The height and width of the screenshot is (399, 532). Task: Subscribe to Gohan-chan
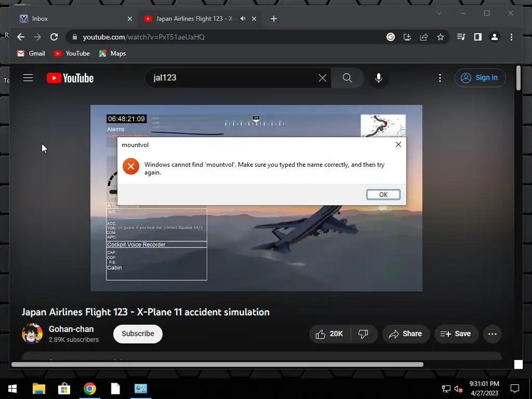tap(138, 334)
